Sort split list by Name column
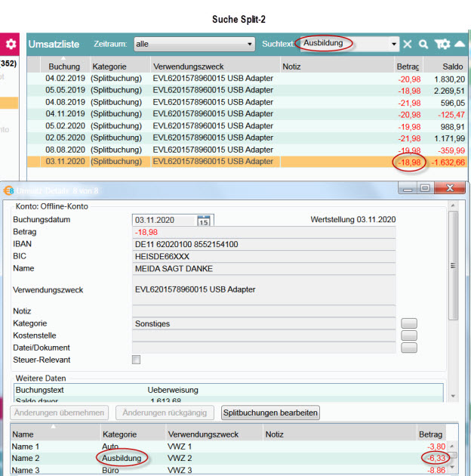Image resolution: width=471 pixels, height=476 pixels. pos(56,434)
